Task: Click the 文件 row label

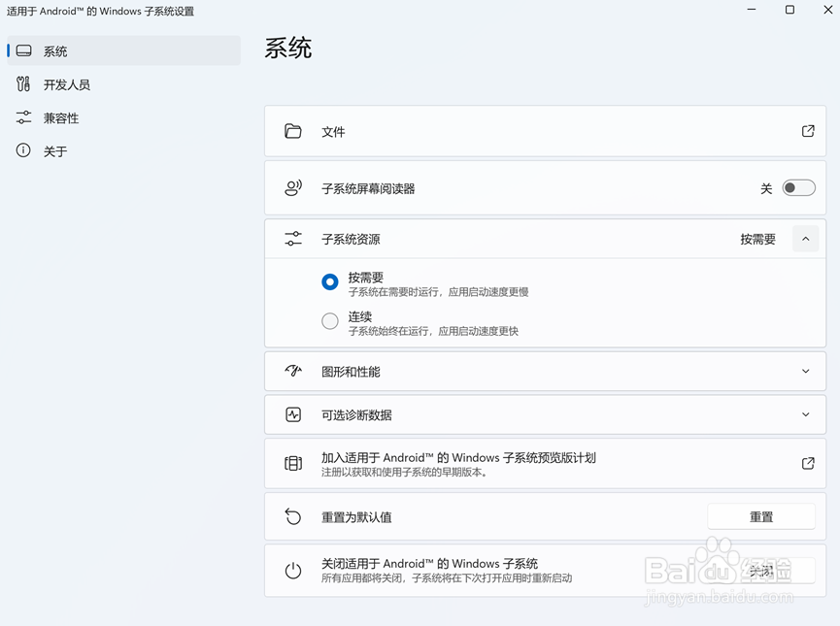Action: (333, 132)
